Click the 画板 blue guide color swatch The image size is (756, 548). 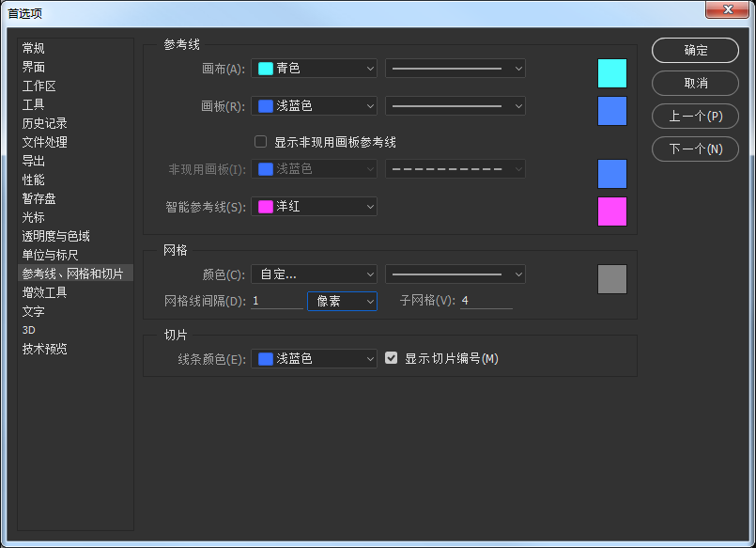(x=612, y=111)
